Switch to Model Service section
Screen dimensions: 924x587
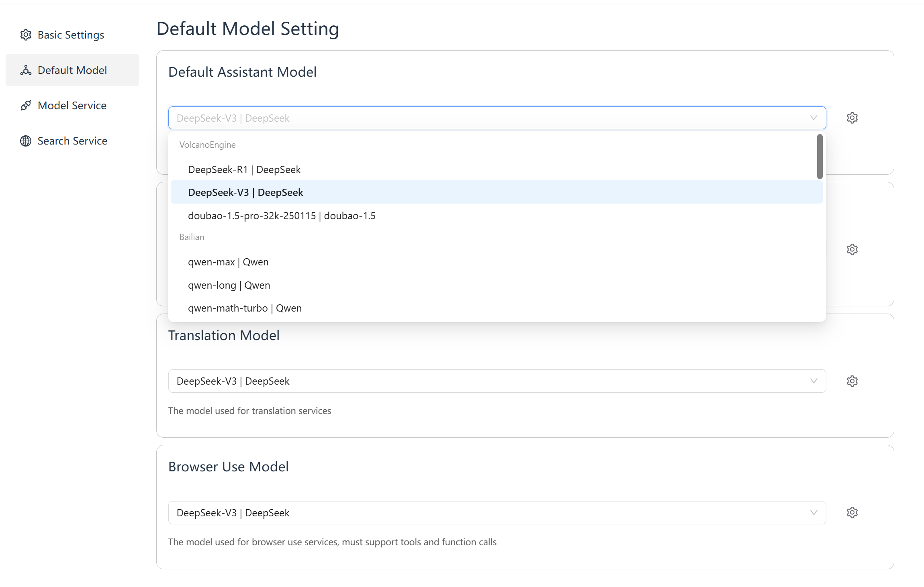pyautogui.click(x=72, y=106)
